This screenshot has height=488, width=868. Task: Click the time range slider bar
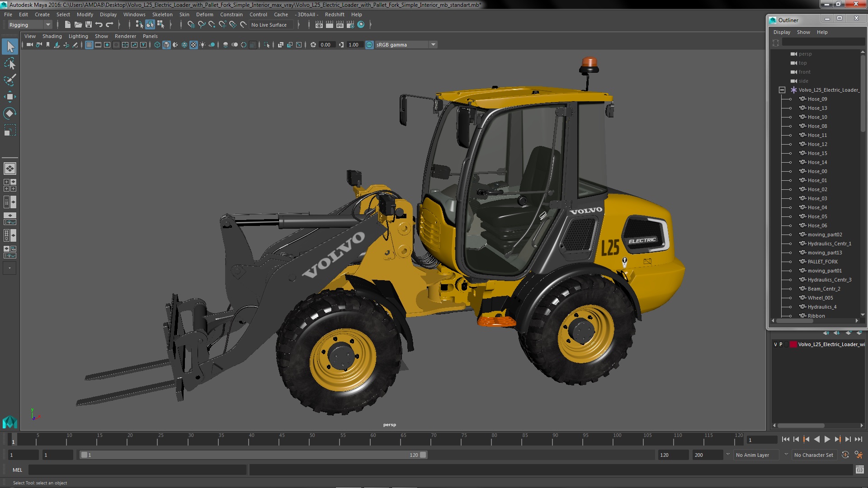(x=253, y=455)
